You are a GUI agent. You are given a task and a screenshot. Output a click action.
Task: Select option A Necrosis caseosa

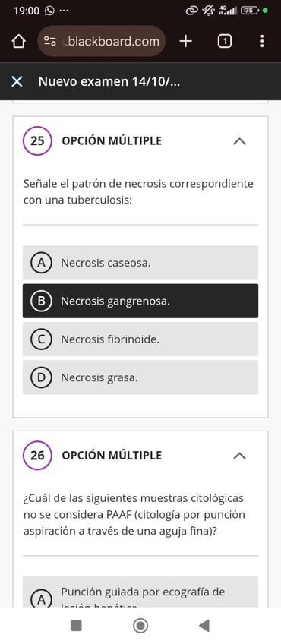coord(140,263)
